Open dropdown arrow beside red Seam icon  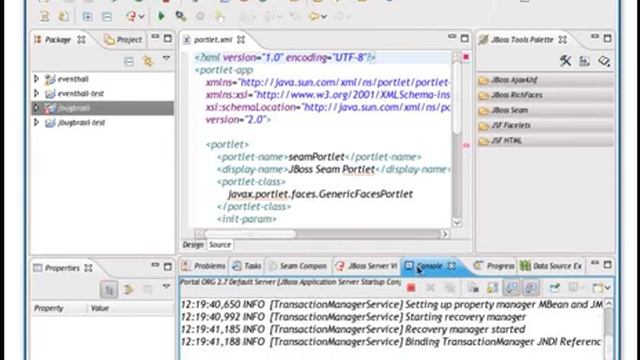[x=141, y=17]
